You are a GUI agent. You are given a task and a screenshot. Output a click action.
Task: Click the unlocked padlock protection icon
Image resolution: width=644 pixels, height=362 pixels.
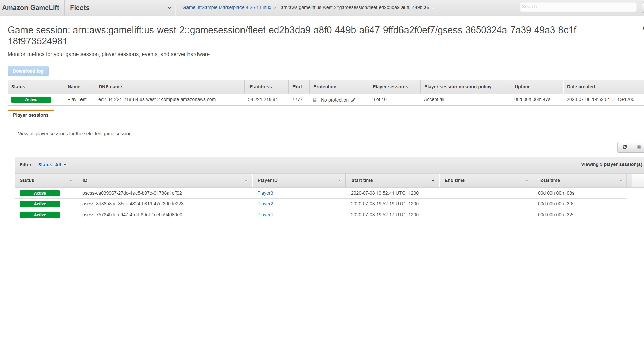tap(314, 100)
